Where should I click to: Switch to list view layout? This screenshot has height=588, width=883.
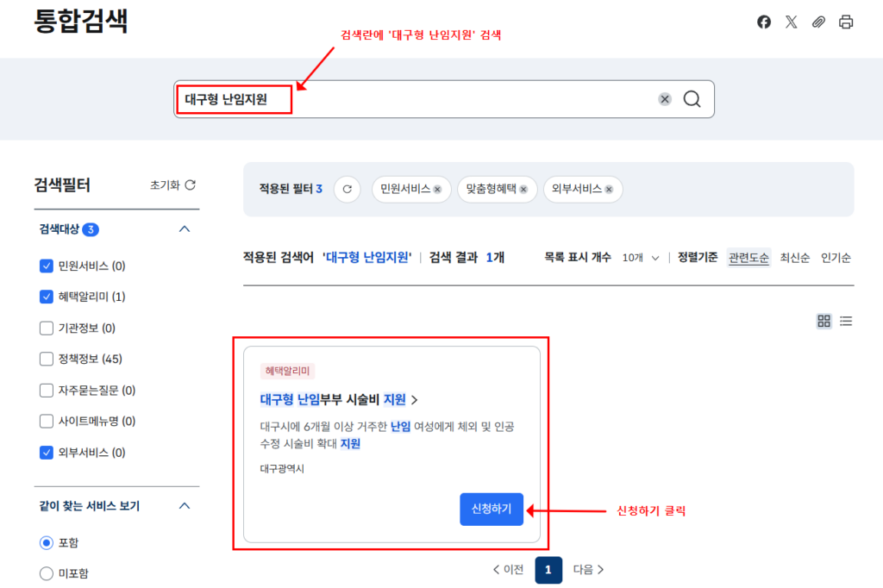[846, 321]
